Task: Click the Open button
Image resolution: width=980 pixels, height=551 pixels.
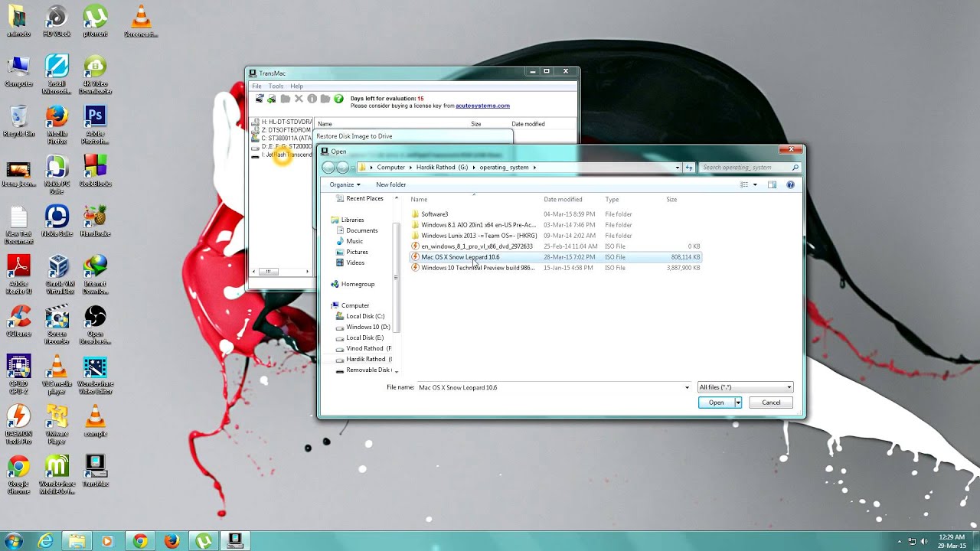Action: [716, 403]
